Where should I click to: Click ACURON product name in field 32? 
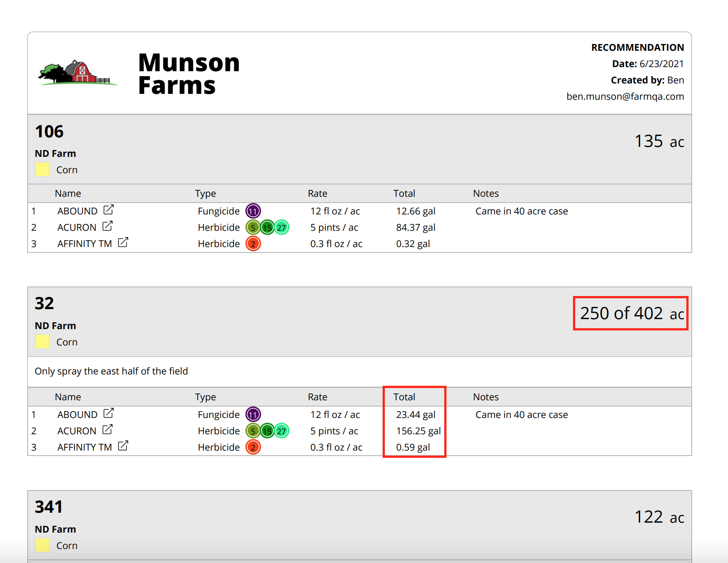coord(77,431)
